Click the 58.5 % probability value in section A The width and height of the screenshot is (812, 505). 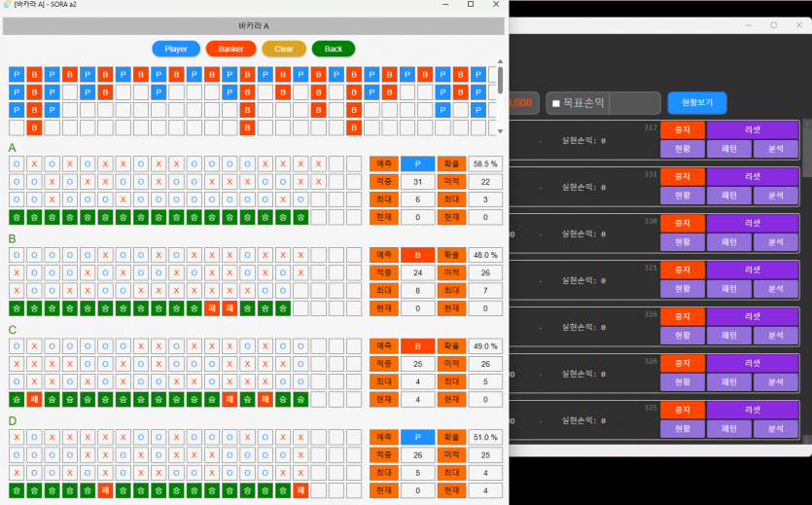[485, 163]
